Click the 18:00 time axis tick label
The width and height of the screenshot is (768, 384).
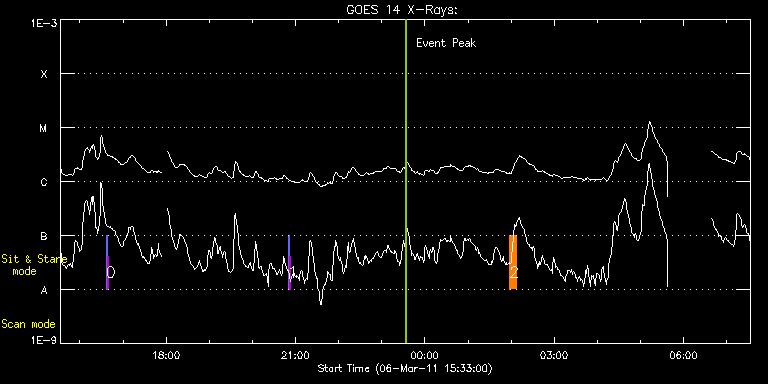pyautogui.click(x=167, y=355)
